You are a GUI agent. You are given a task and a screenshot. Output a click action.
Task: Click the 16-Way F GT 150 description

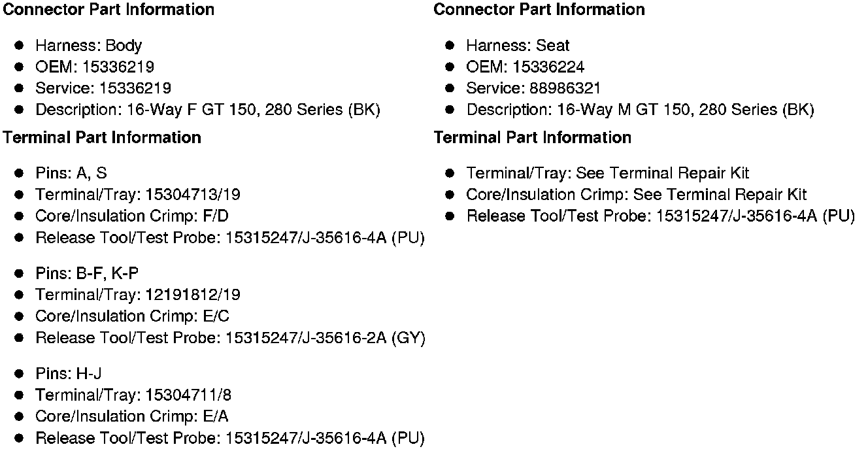[207, 110]
